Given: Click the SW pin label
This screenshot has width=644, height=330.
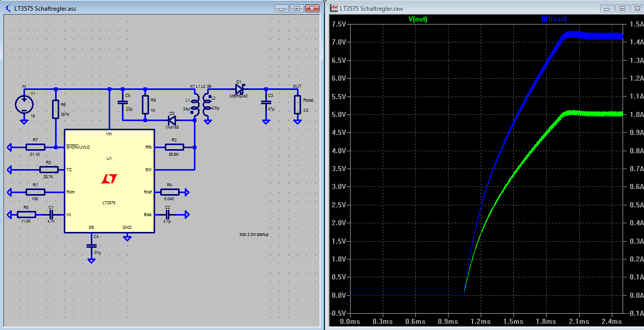Looking at the screenshot, I should pos(148,170).
